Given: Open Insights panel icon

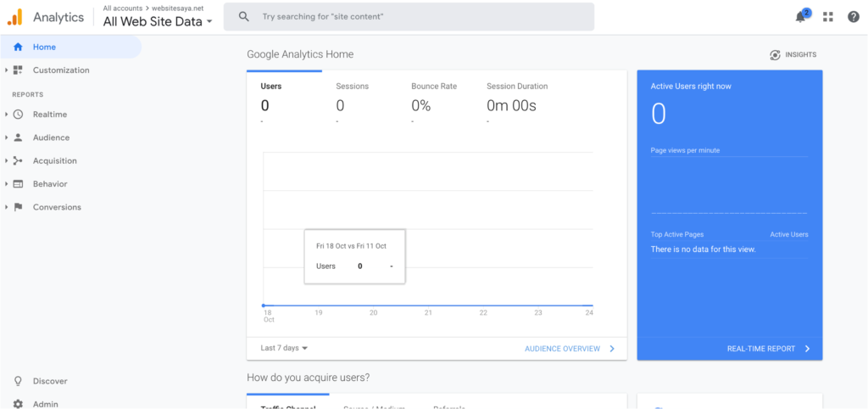Looking at the screenshot, I should (x=776, y=55).
